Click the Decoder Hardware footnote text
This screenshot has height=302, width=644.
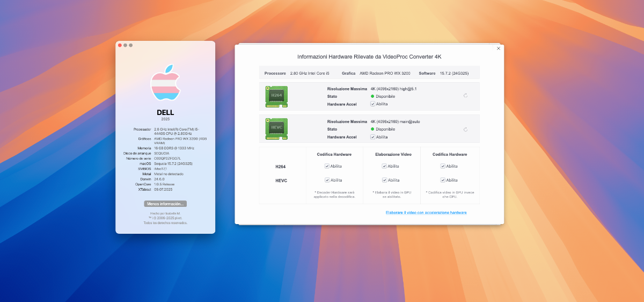pos(334,195)
